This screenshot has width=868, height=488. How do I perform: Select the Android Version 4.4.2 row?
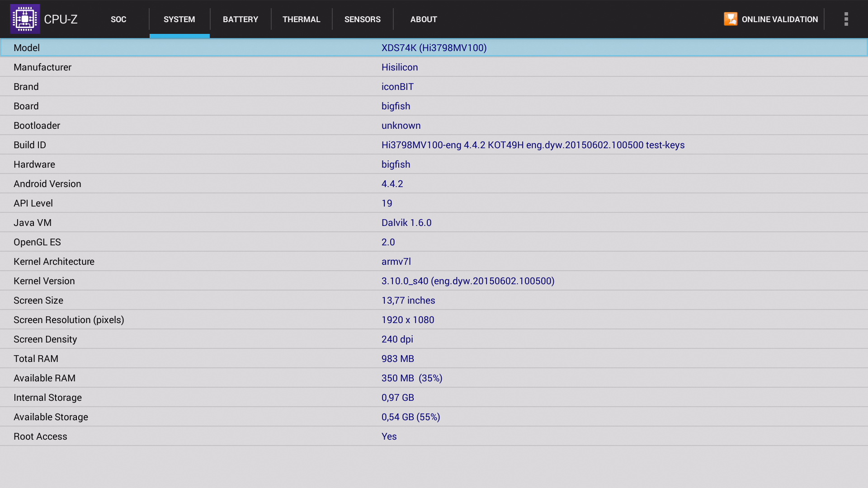tap(434, 184)
